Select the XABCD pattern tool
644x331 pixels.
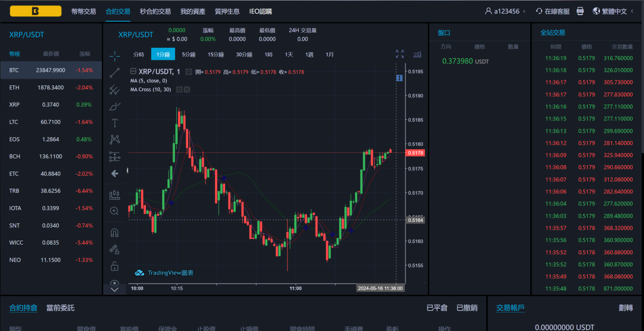(x=115, y=139)
